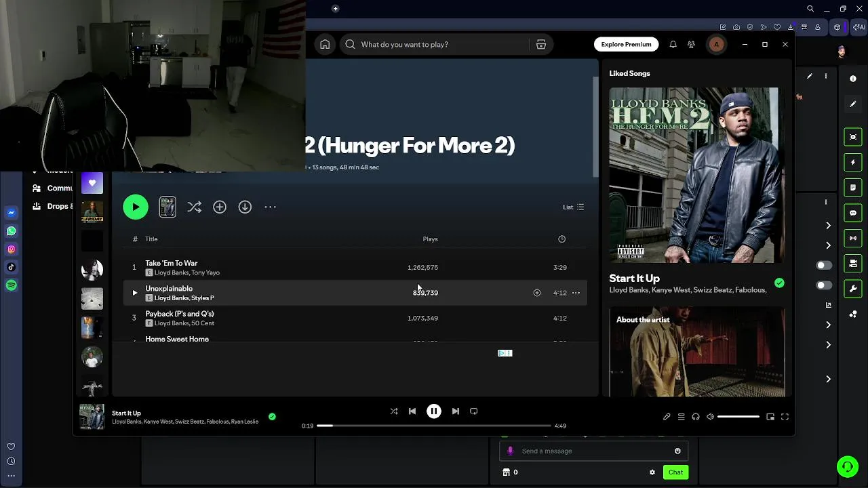
Task: Play track Unexplainable
Action: point(134,293)
